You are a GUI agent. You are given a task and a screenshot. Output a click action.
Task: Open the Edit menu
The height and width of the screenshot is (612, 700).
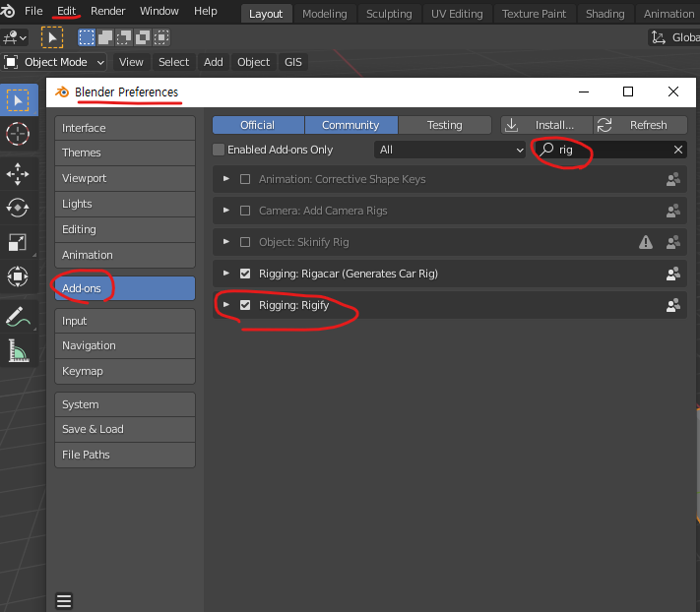coord(67,11)
